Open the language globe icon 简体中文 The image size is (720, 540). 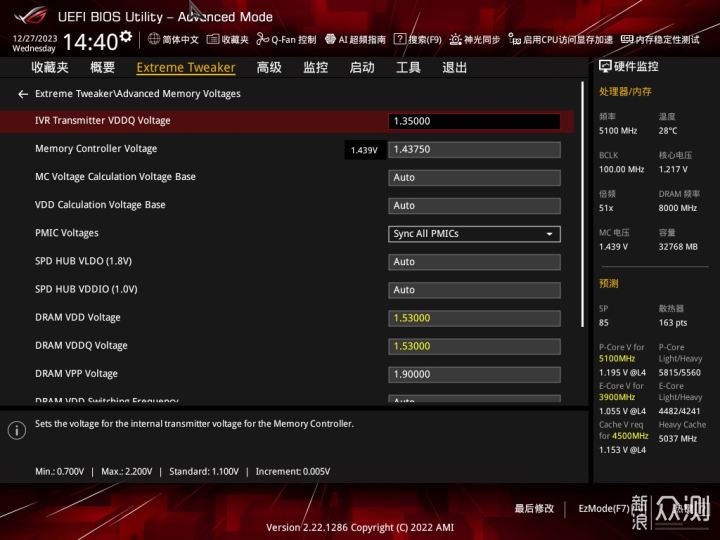coord(173,39)
